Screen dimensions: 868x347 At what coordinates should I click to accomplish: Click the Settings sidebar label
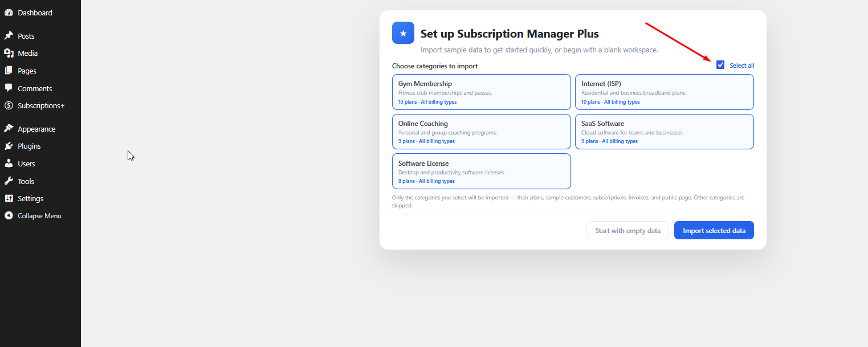30,198
